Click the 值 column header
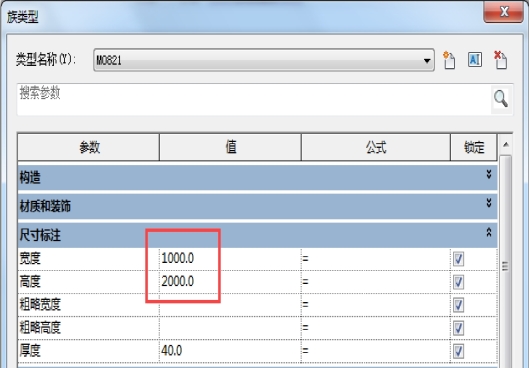Viewport: 529px width, 368px height. pyautogui.click(x=230, y=147)
